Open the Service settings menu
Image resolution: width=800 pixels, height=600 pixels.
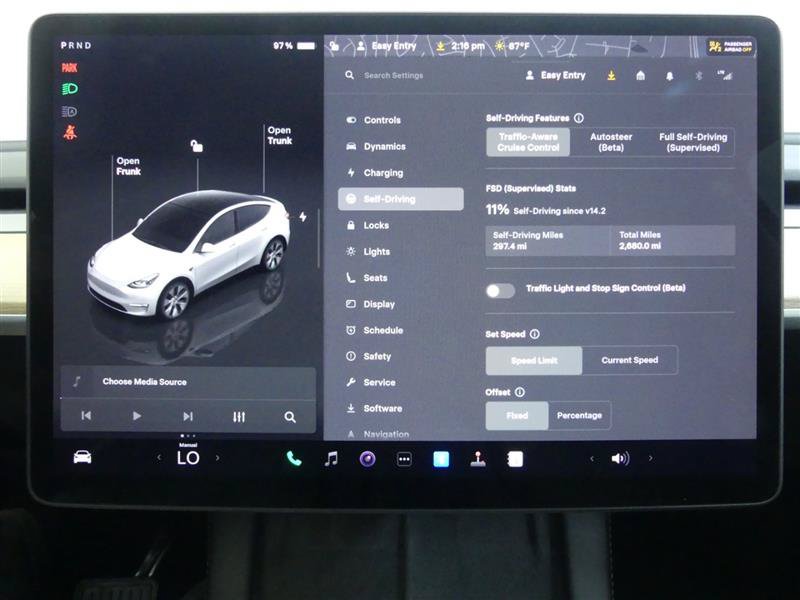[x=401, y=383]
